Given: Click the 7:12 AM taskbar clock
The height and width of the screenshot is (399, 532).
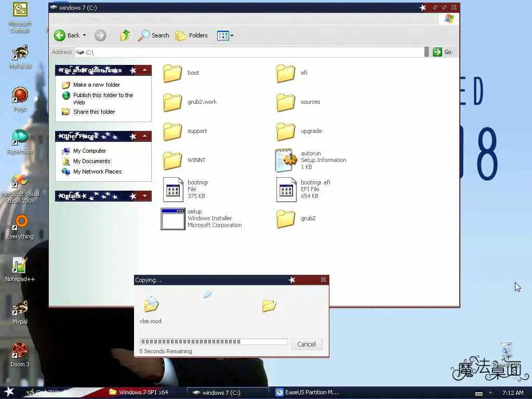Looking at the screenshot, I should [x=513, y=393].
